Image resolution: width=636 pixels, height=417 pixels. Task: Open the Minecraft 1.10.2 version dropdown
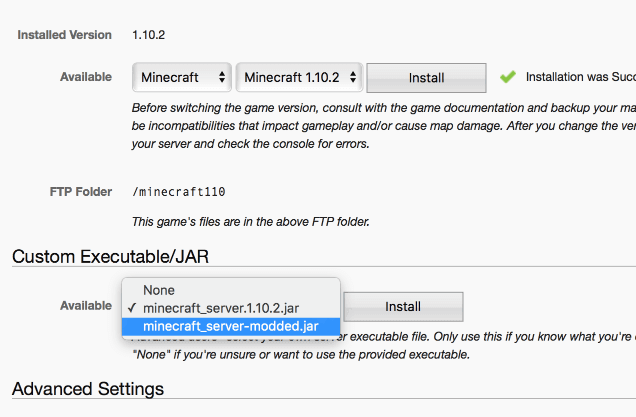click(x=298, y=77)
